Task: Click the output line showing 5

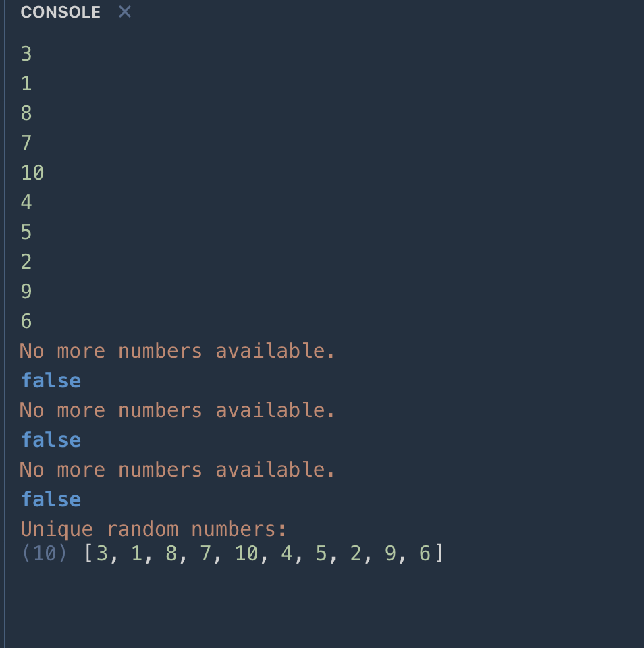Action: 26,232
